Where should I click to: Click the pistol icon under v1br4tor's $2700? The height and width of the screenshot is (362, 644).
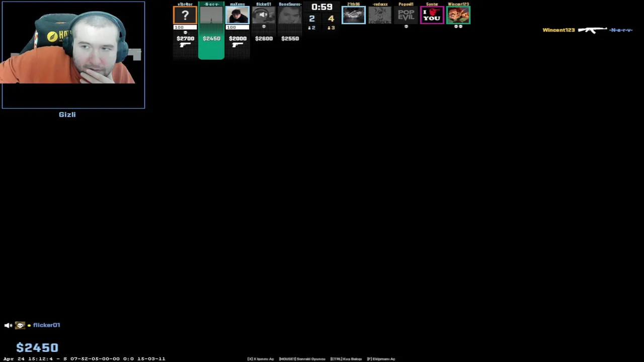pyautogui.click(x=185, y=45)
